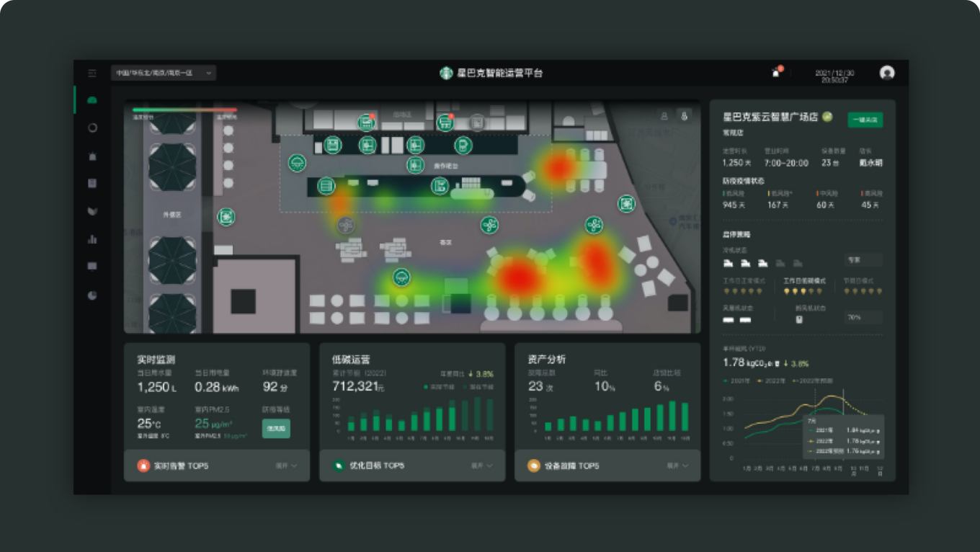
Task: Toggle the temperature view button on map
Action: click(685, 116)
